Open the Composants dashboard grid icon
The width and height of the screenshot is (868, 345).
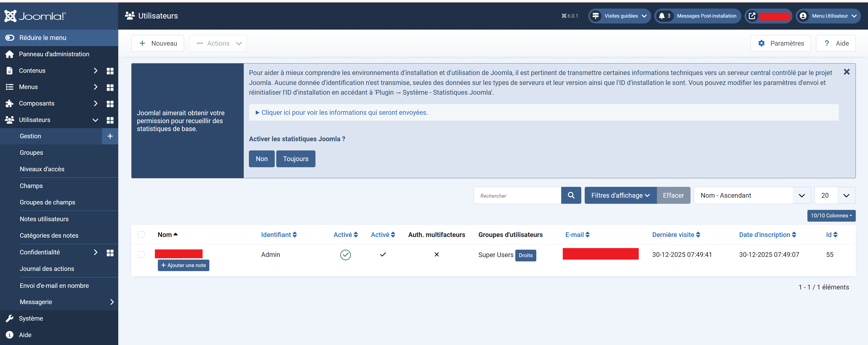point(110,104)
